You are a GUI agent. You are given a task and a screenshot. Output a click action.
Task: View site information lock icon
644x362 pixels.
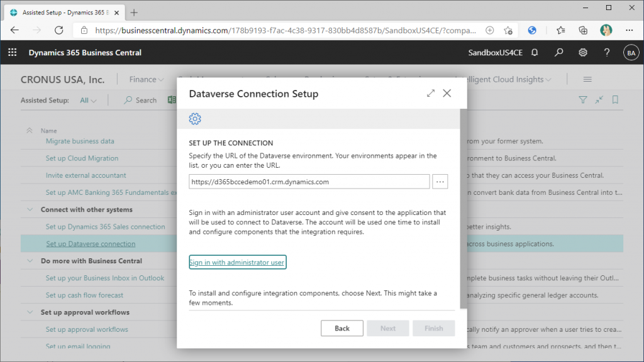coord(84,30)
